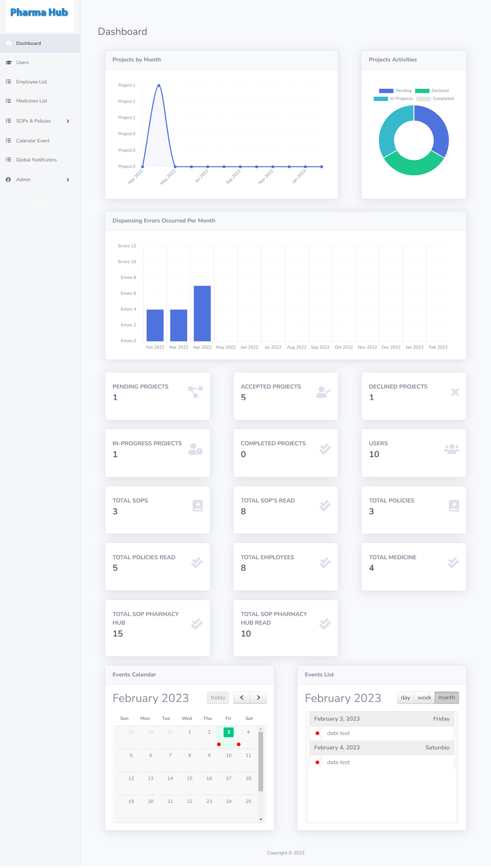
Task: Click the Total Policies book icon
Action: point(454,506)
